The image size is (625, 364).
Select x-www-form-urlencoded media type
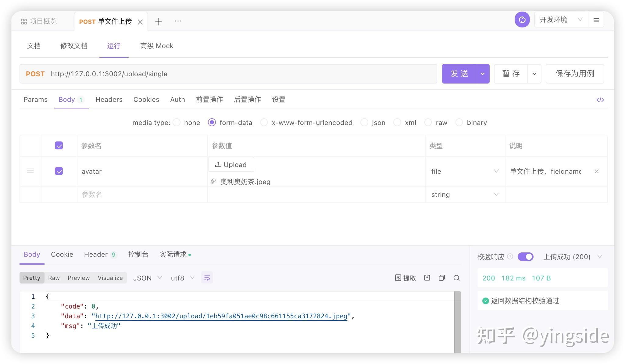coord(264,123)
